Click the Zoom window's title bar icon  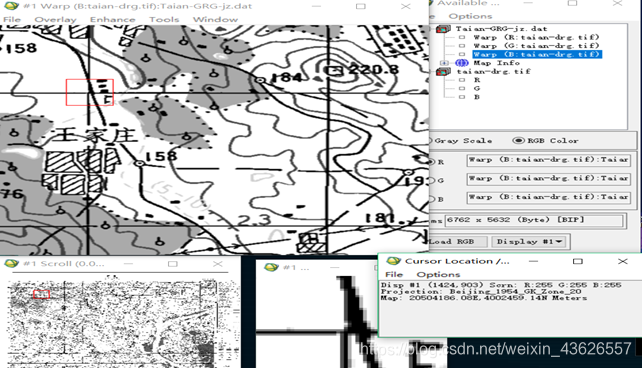pos(271,267)
